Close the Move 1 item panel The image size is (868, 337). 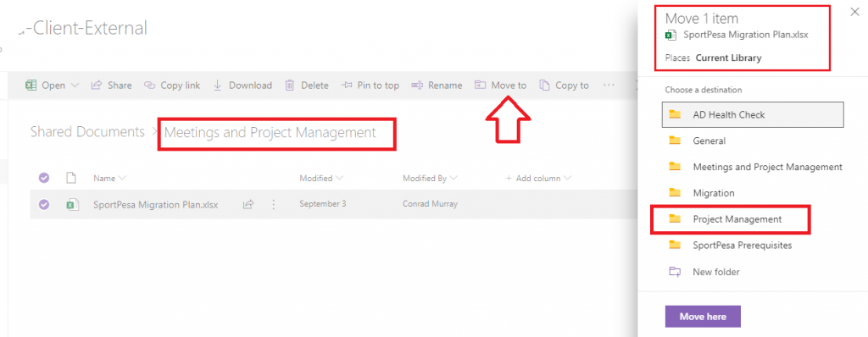854,12
